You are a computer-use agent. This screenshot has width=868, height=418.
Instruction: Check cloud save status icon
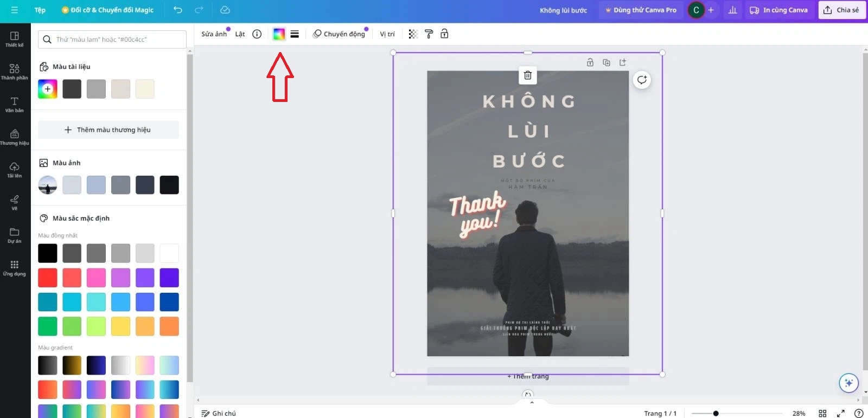(x=225, y=10)
